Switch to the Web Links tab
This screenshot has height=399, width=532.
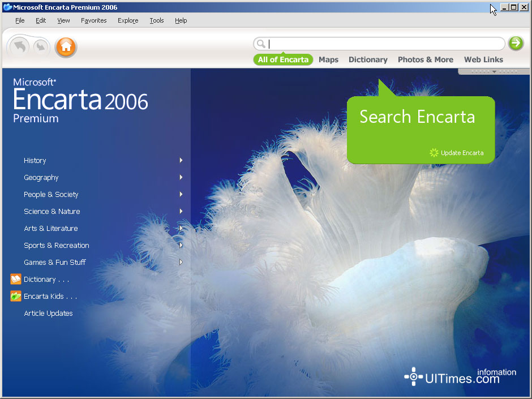(x=483, y=60)
